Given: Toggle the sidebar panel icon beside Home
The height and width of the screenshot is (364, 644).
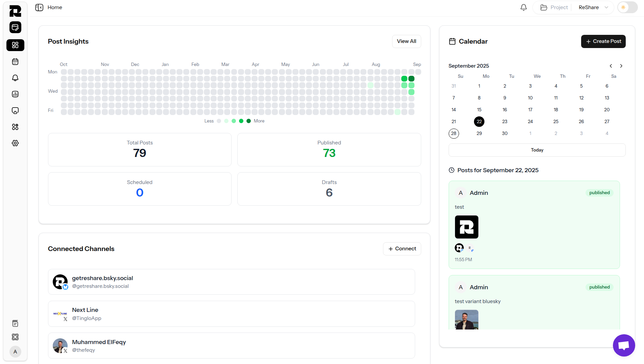Looking at the screenshot, I should coord(39,7).
